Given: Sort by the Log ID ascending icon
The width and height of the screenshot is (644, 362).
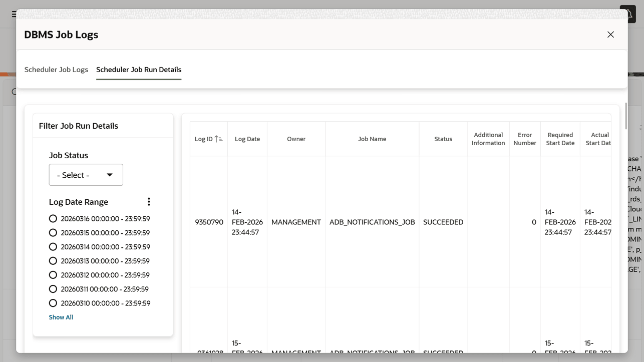Looking at the screenshot, I should (x=218, y=139).
